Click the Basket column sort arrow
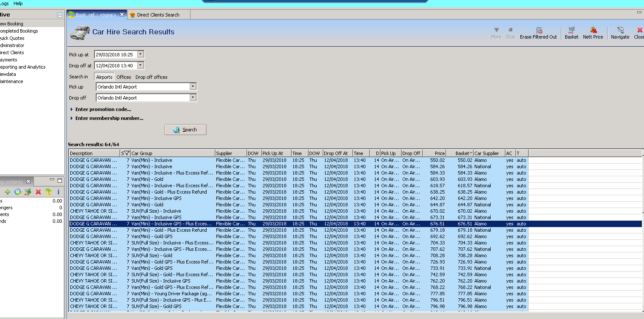Image resolution: width=644 pixels, height=319 pixels. coord(471,153)
